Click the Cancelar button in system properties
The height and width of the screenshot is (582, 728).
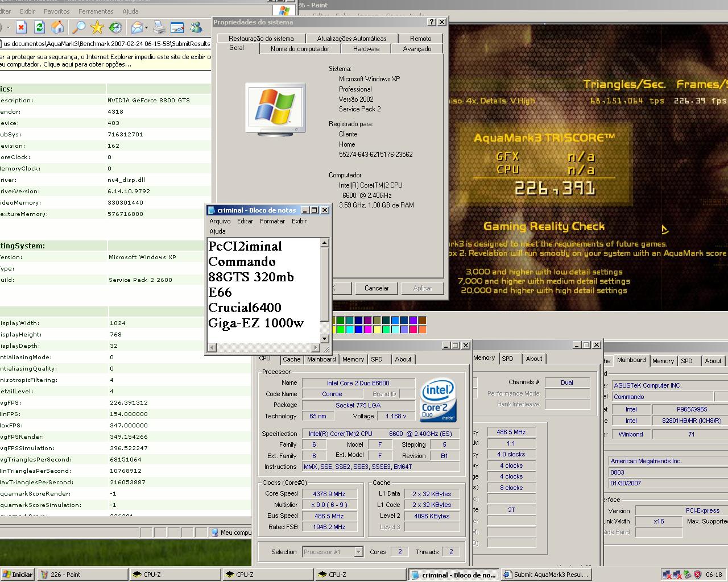coord(377,288)
